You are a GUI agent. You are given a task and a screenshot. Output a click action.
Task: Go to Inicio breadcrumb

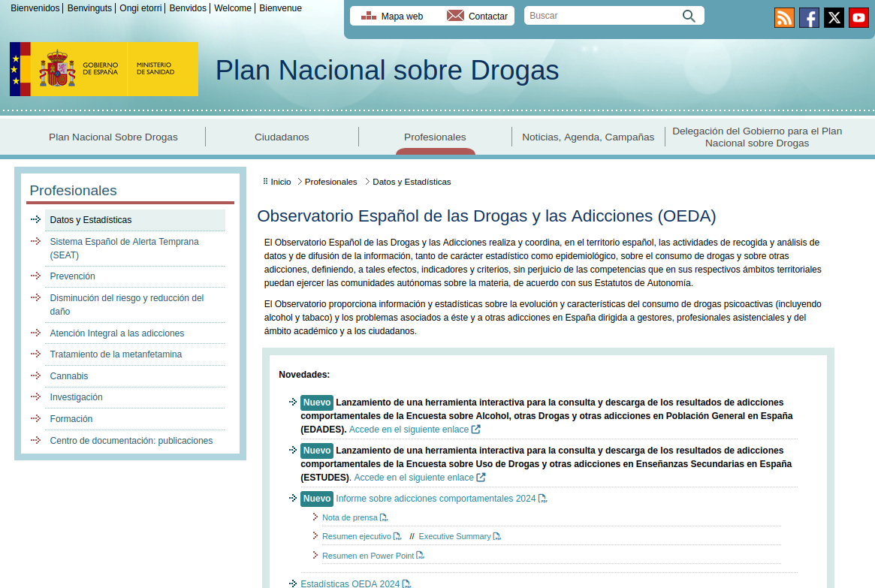tap(281, 182)
